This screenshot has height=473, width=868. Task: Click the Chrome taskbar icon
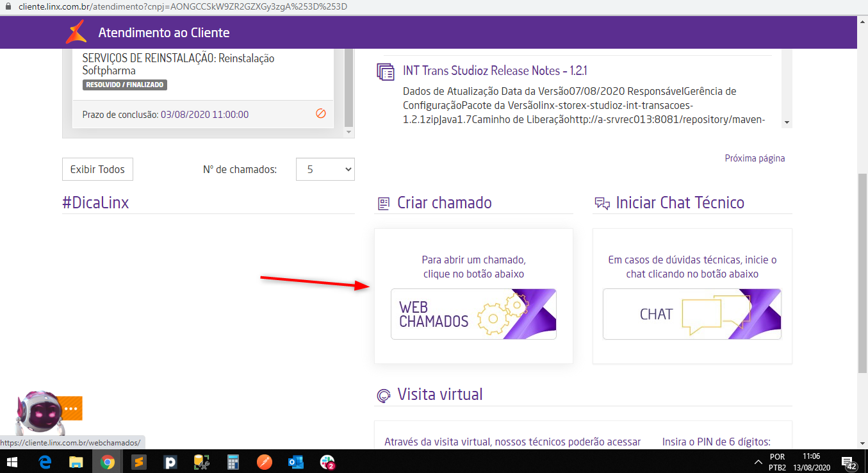107,461
